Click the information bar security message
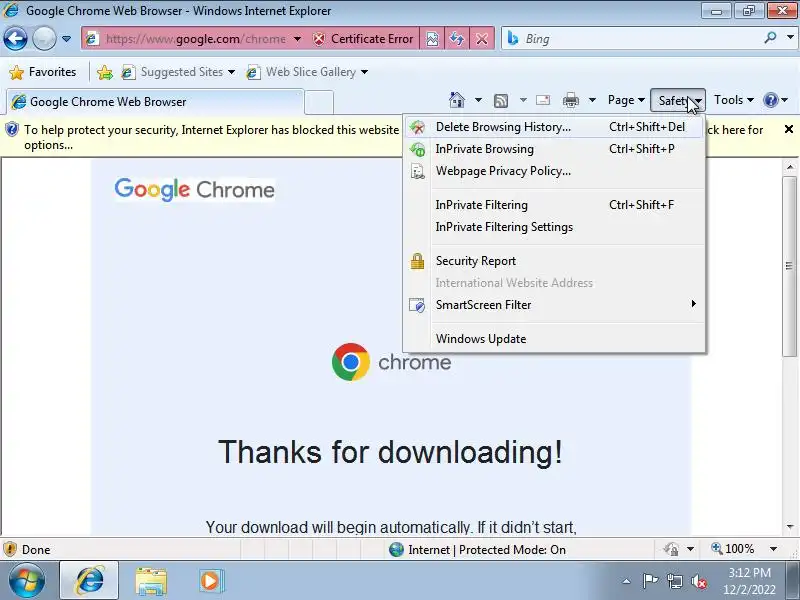Image resolution: width=800 pixels, height=600 pixels. (x=211, y=137)
